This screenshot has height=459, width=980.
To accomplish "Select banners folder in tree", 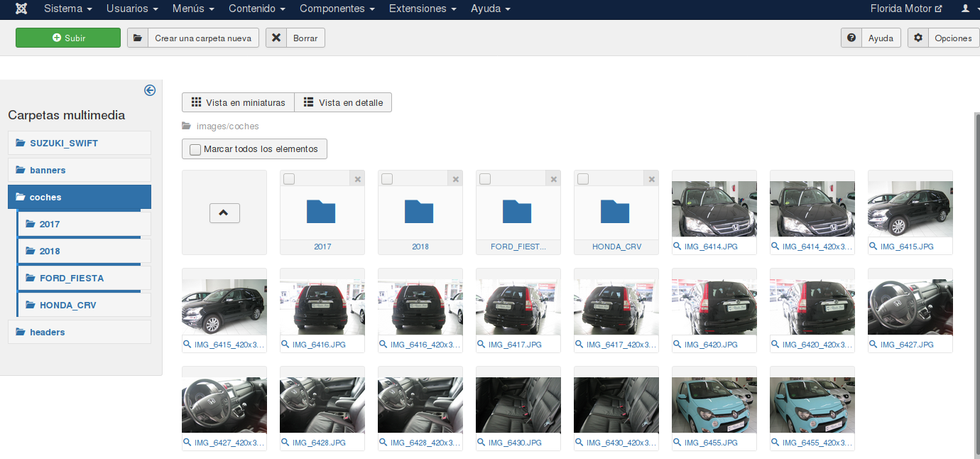I will pos(80,170).
